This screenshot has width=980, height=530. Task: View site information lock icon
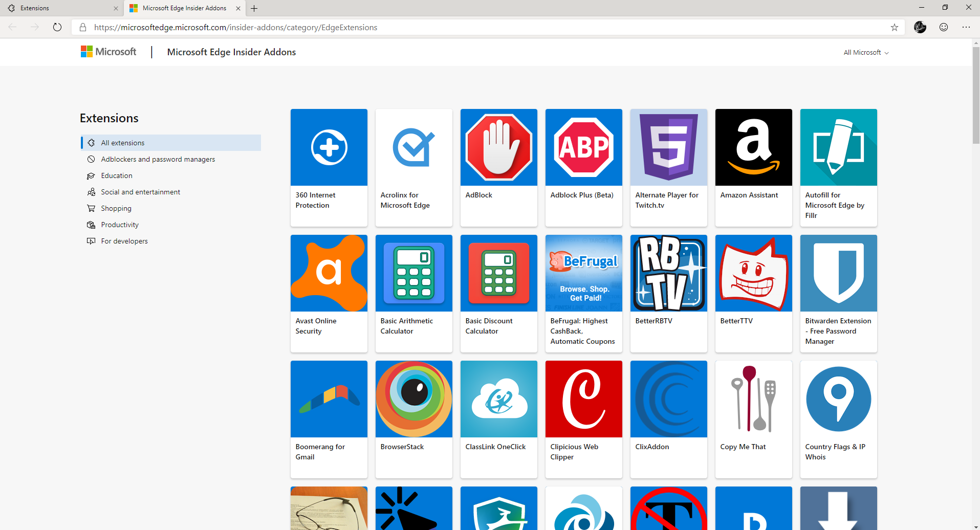click(x=83, y=28)
